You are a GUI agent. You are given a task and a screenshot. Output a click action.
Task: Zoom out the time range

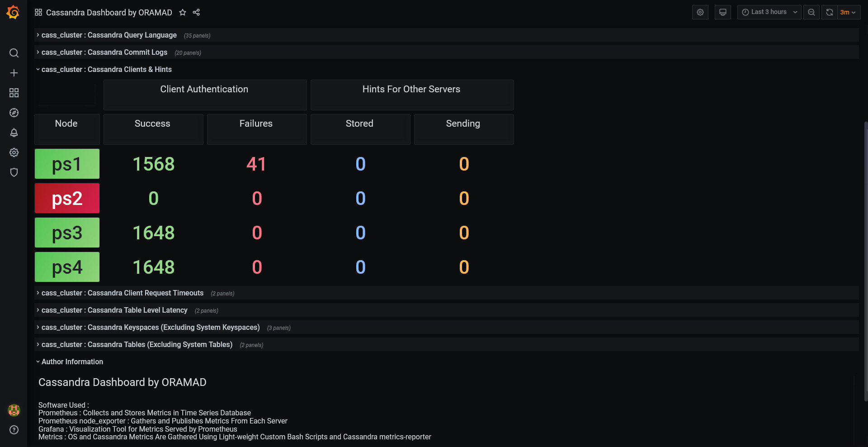pyautogui.click(x=811, y=12)
